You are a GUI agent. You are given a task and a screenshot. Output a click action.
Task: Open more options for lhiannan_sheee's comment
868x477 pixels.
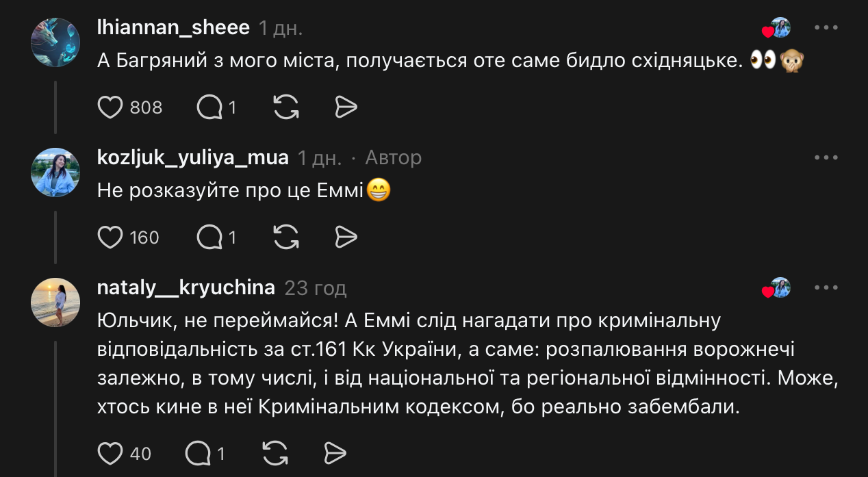pyautogui.click(x=826, y=28)
